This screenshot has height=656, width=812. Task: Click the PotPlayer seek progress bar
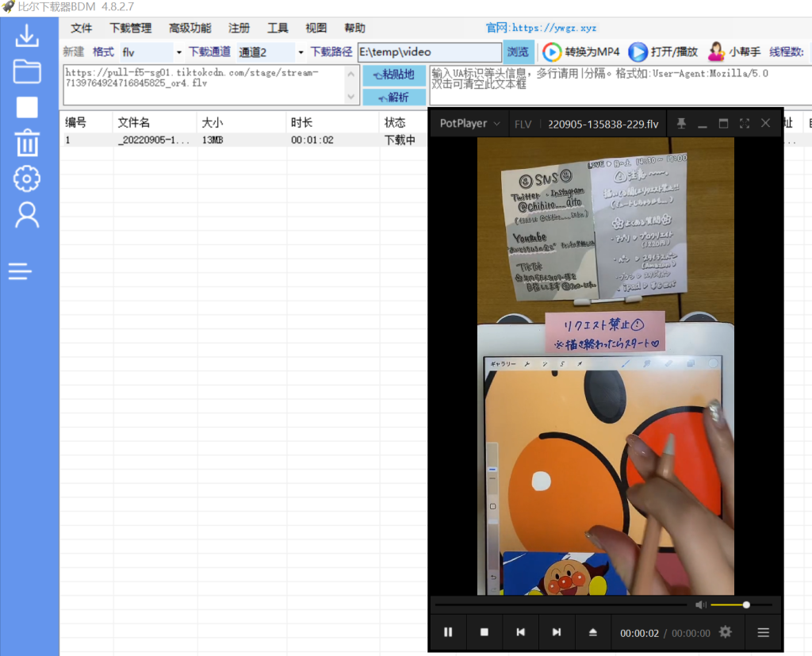(x=561, y=604)
